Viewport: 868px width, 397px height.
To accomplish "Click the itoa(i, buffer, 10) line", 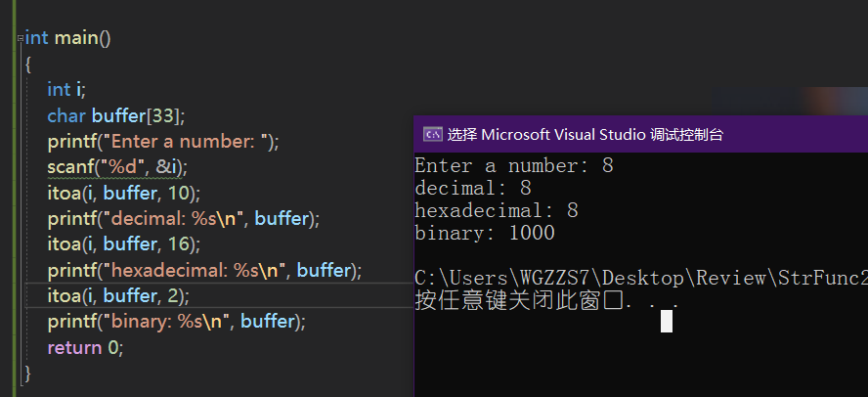I will (x=124, y=194).
